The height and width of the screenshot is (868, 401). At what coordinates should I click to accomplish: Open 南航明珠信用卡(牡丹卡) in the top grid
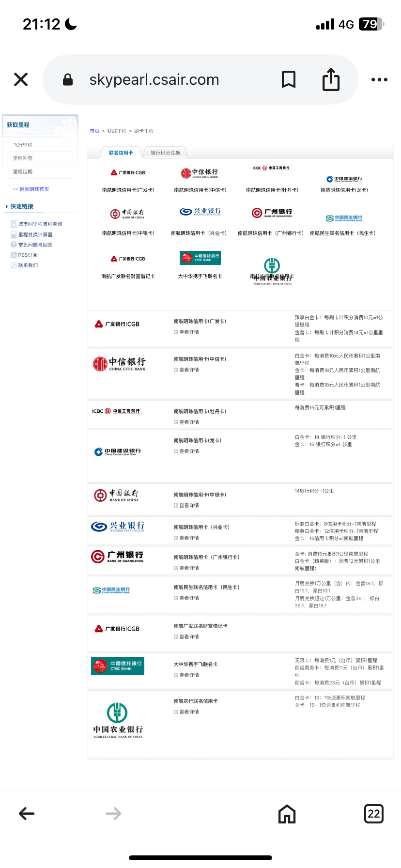pos(272,190)
